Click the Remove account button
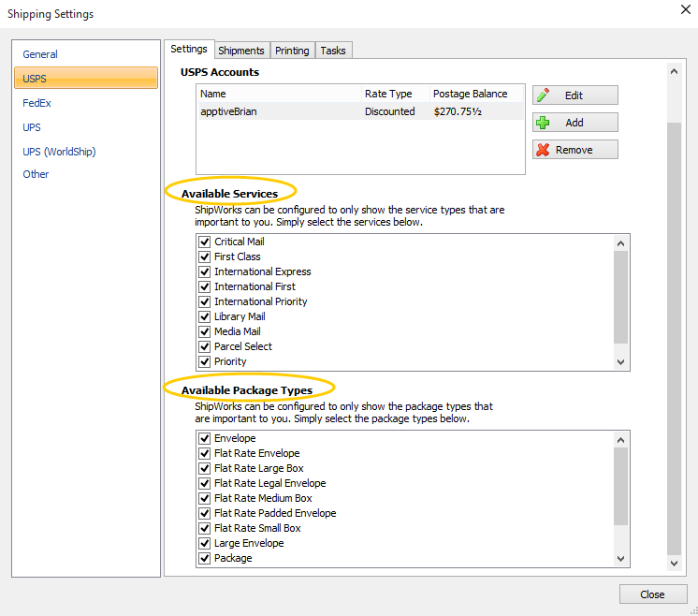The height and width of the screenshot is (616, 698). point(575,150)
